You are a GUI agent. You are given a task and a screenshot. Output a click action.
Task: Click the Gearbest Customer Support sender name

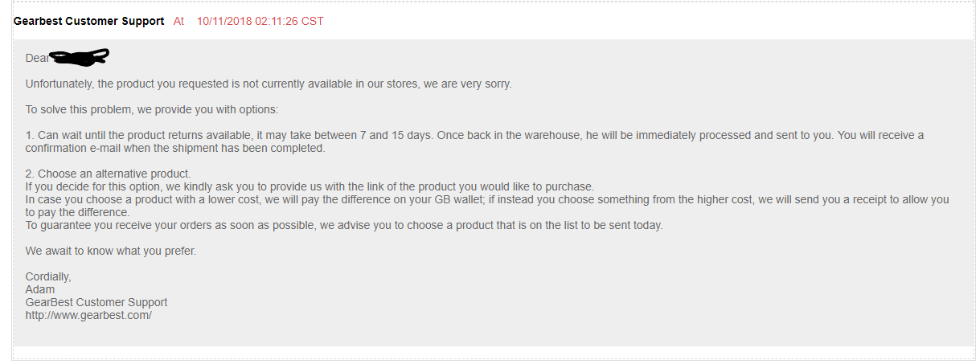pos(89,21)
